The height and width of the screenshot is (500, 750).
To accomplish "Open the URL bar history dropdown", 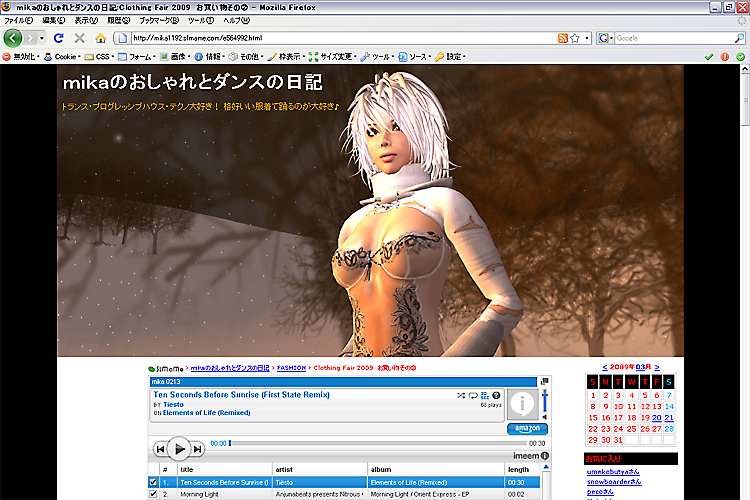I will (587, 38).
